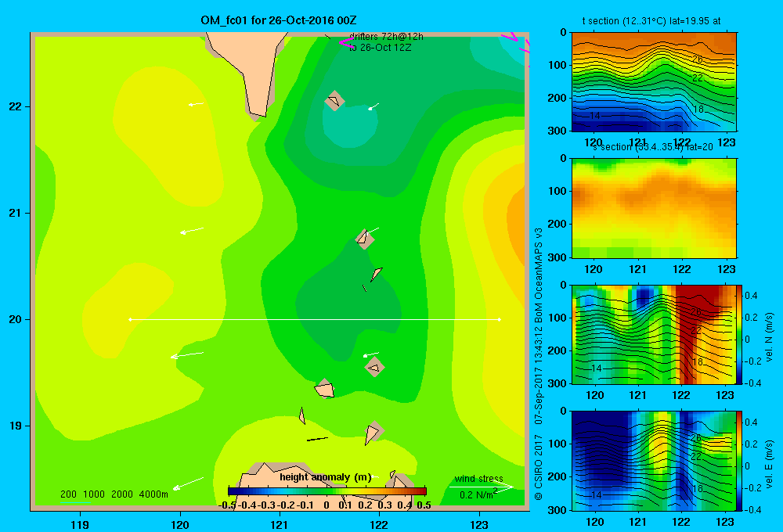Click the '-0.5' tick on height anomaly scale
Image resolution: width=783 pixels, height=532 pixels.
(x=227, y=505)
